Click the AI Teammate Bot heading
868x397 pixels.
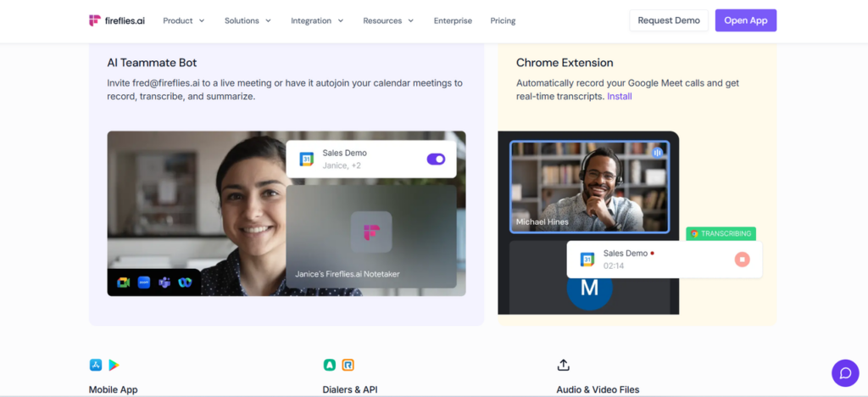[x=152, y=63]
